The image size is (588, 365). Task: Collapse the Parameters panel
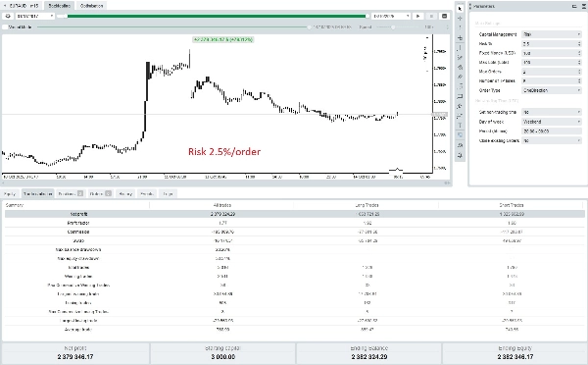pos(584,7)
